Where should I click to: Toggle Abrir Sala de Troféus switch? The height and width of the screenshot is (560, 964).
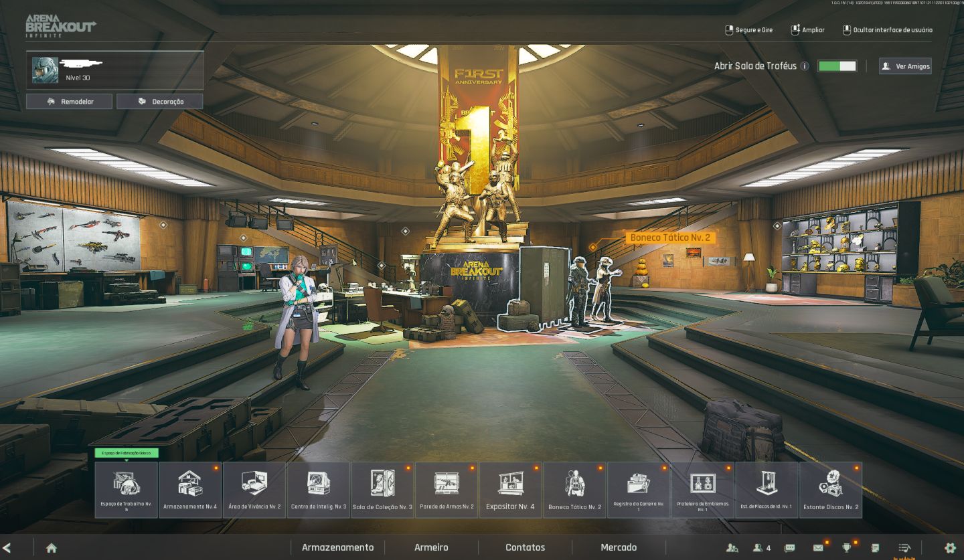837,66
